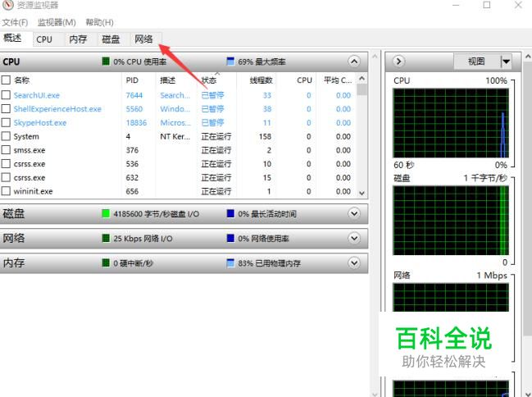The image size is (532, 397).
Task: Sort by the 线程数 column header
Action: [x=261, y=80]
